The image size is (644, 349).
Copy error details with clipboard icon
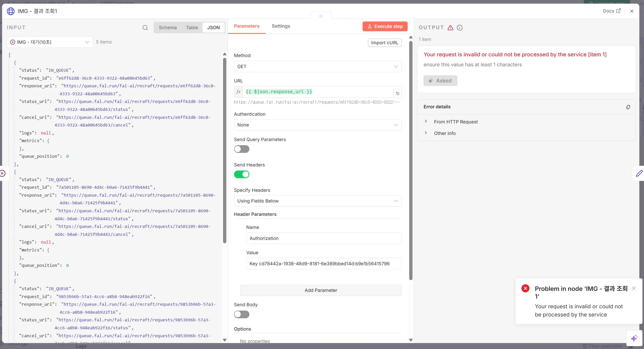coord(628,107)
